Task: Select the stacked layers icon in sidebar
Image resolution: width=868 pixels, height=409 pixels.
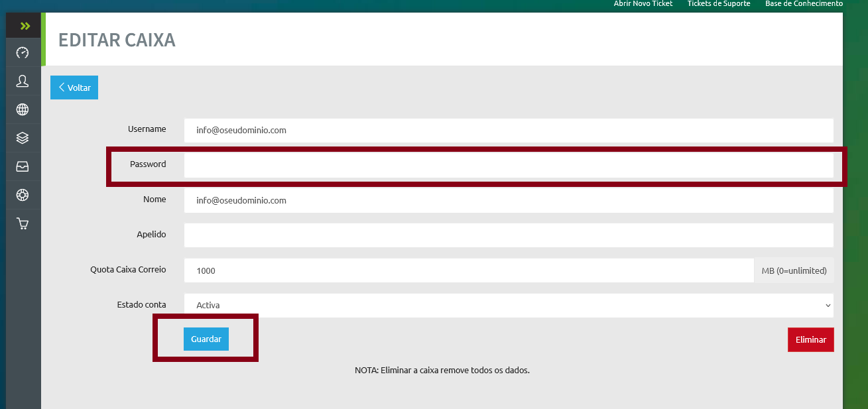Action: [x=23, y=138]
